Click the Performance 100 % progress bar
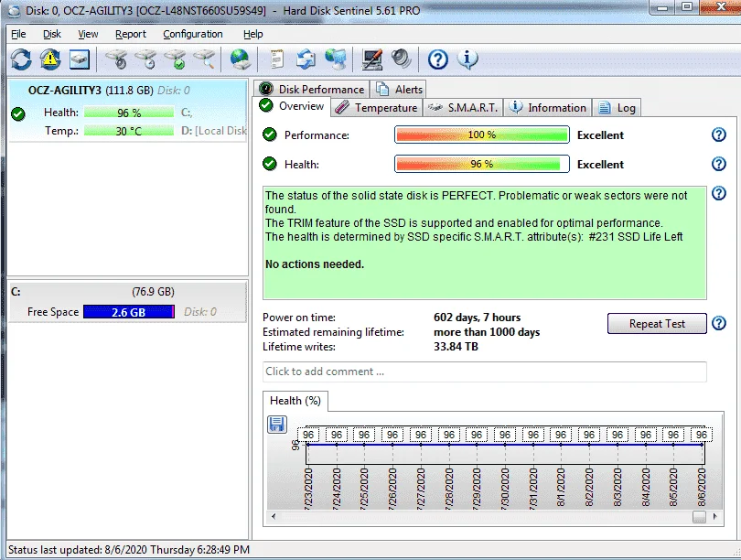Viewport: 741px width, 560px height. tap(481, 135)
